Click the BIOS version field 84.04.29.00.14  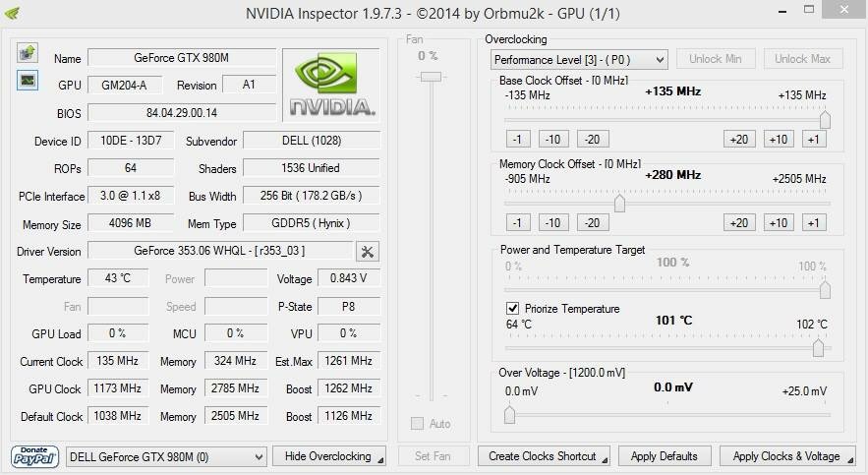[x=182, y=113]
